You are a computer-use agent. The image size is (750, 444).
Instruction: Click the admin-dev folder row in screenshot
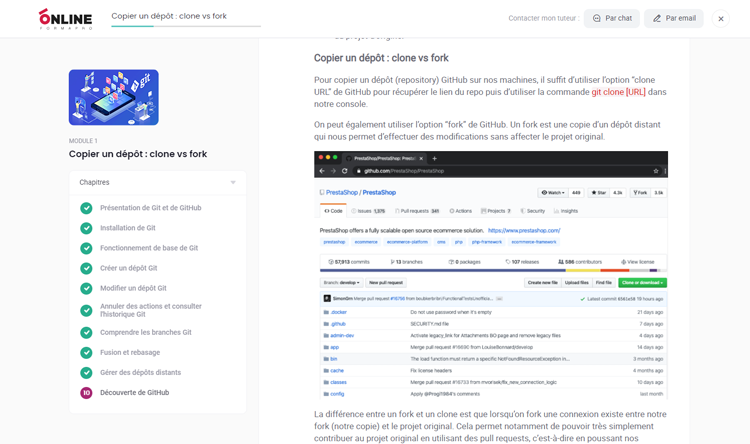pos(493,335)
